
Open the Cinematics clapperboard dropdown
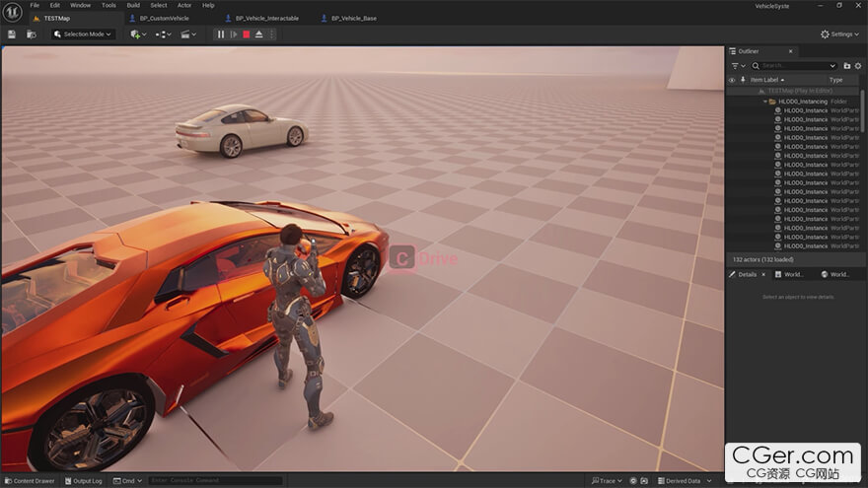(x=188, y=35)
